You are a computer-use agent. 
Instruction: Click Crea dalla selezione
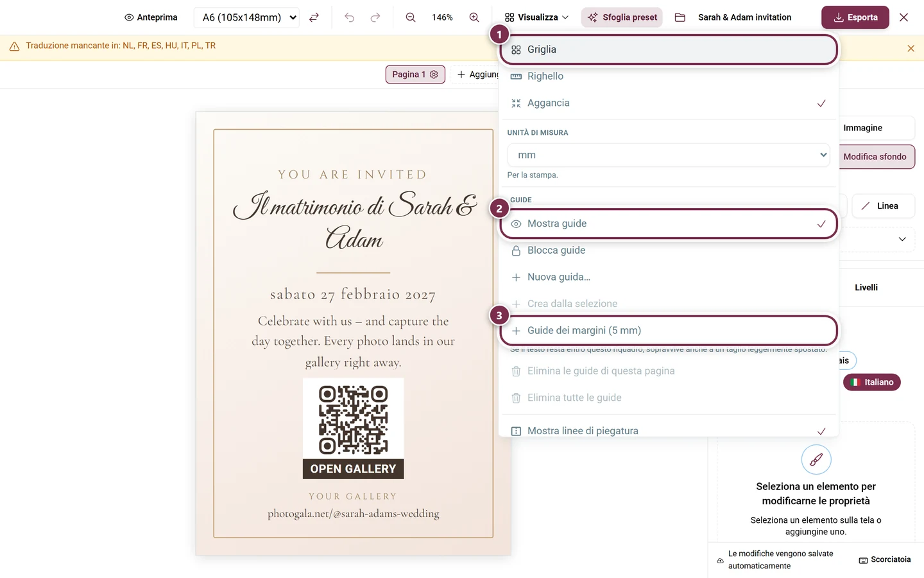tap(669, 304)
